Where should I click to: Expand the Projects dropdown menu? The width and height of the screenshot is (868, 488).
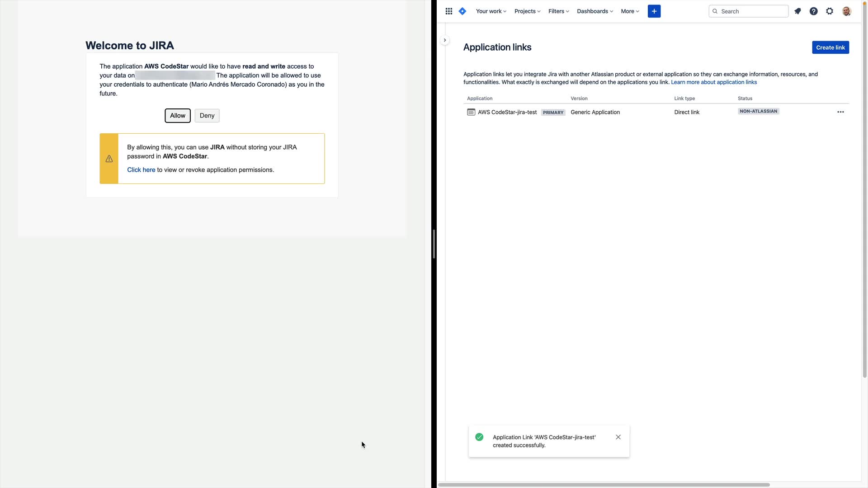(x=527, y=11)
